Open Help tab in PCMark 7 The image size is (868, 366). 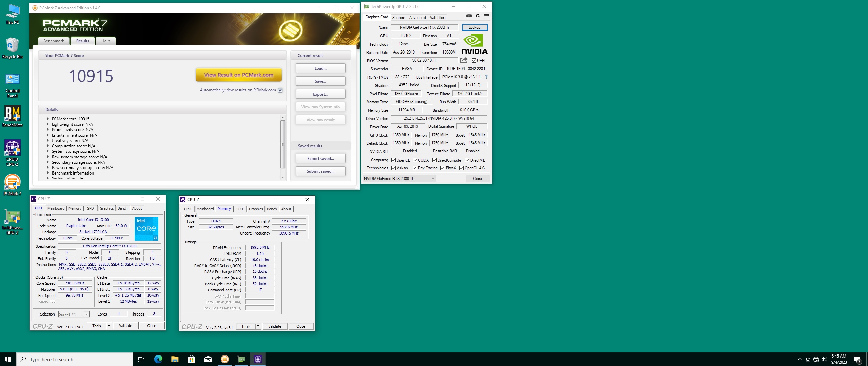coord(105,41)
